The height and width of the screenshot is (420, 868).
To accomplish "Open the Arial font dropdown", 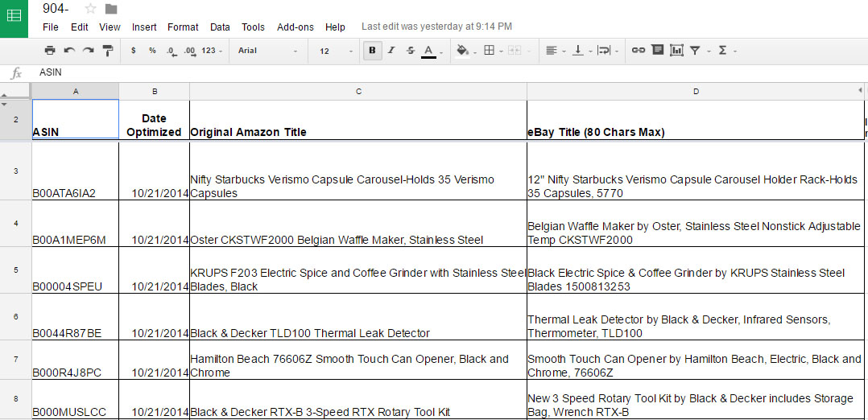I will [267, 51].
